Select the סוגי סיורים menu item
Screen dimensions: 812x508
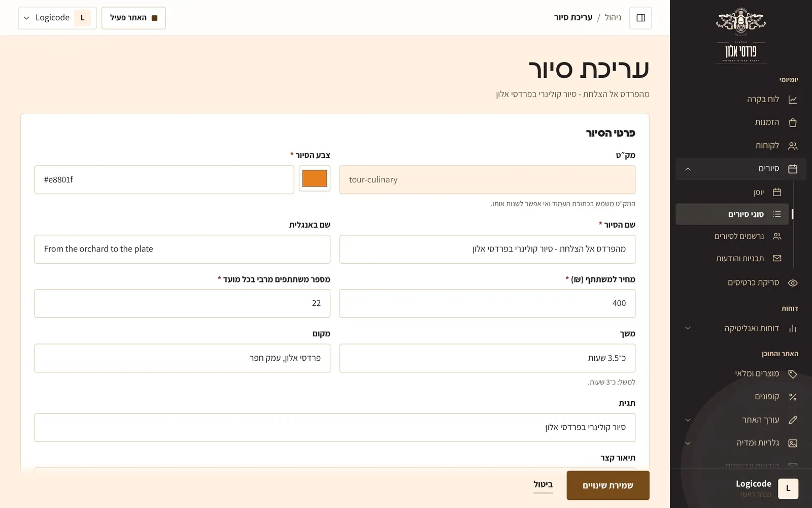click(732, 214)
